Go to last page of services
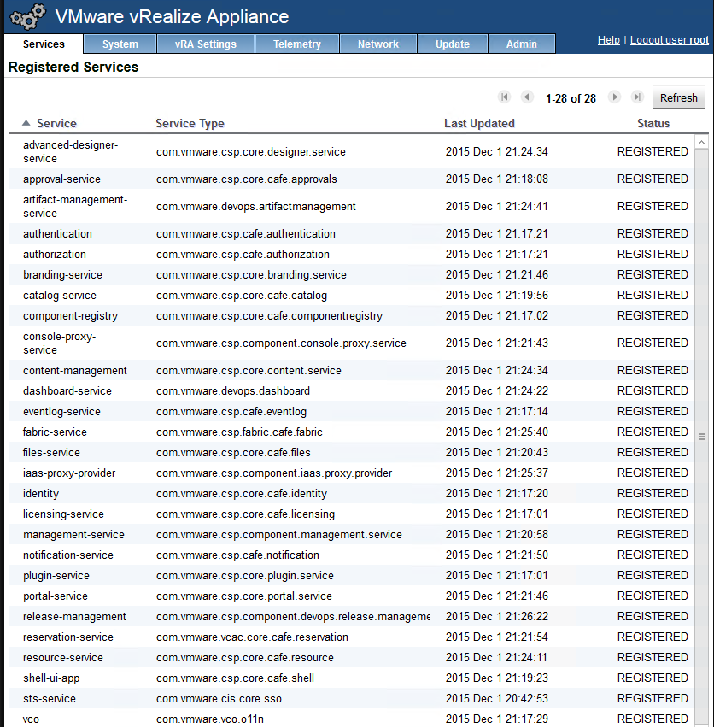714x728 pixels. (637, 97)
